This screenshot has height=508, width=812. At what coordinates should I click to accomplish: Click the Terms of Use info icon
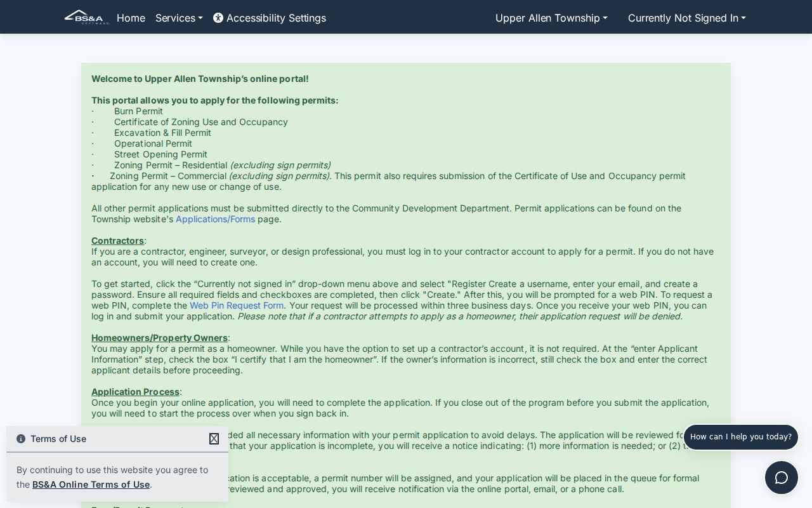pos(21,439)
